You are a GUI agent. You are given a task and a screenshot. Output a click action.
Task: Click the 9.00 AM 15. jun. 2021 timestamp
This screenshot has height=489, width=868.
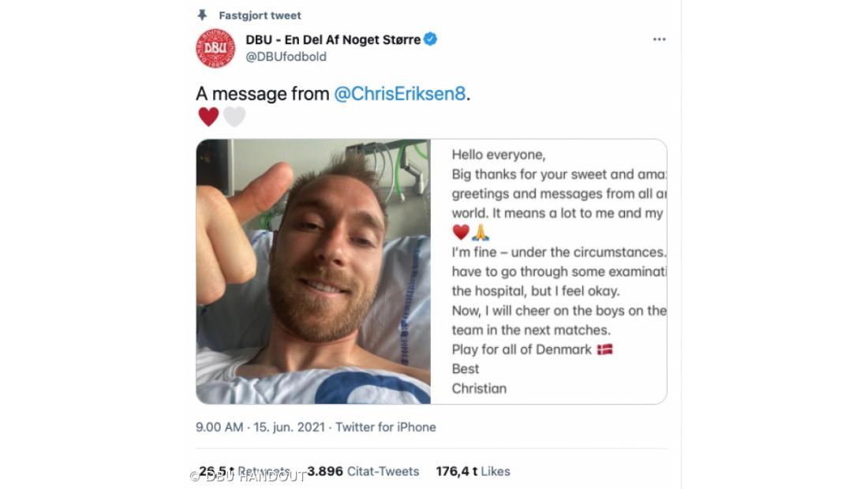(x=260, y=427)
